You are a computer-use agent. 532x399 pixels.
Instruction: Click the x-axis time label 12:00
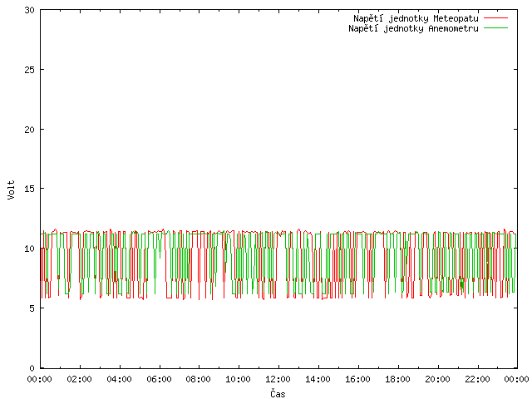[x=278, y=379]
